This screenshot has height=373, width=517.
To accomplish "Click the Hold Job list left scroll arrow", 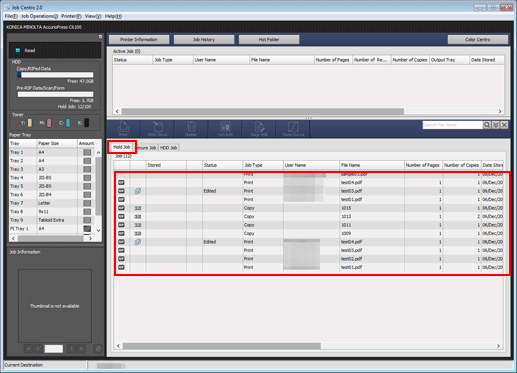I will (x=118, y=346).
